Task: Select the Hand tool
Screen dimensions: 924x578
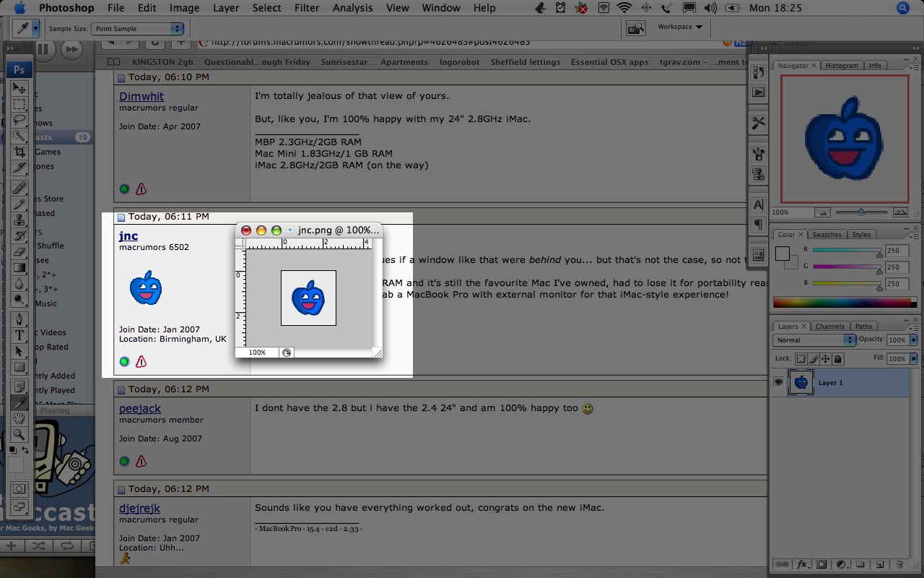Action: 19,418
